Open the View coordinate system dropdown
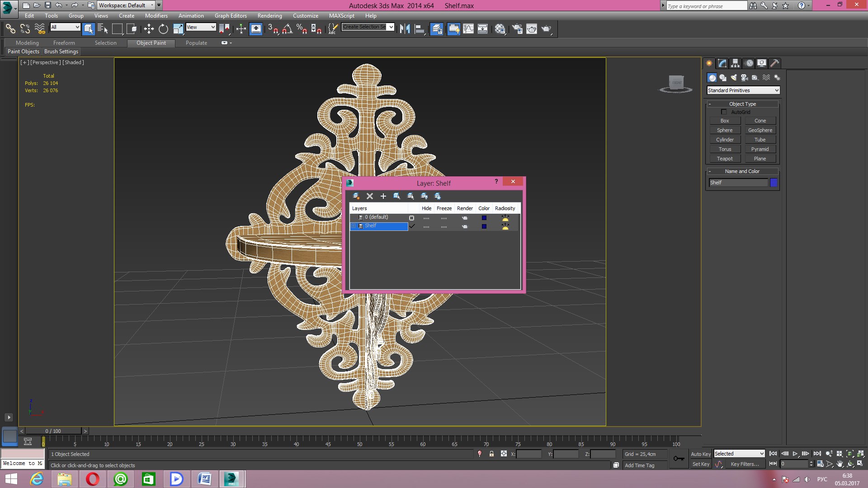Viewport: 868px width, 488px height. [x=201, y=27]
